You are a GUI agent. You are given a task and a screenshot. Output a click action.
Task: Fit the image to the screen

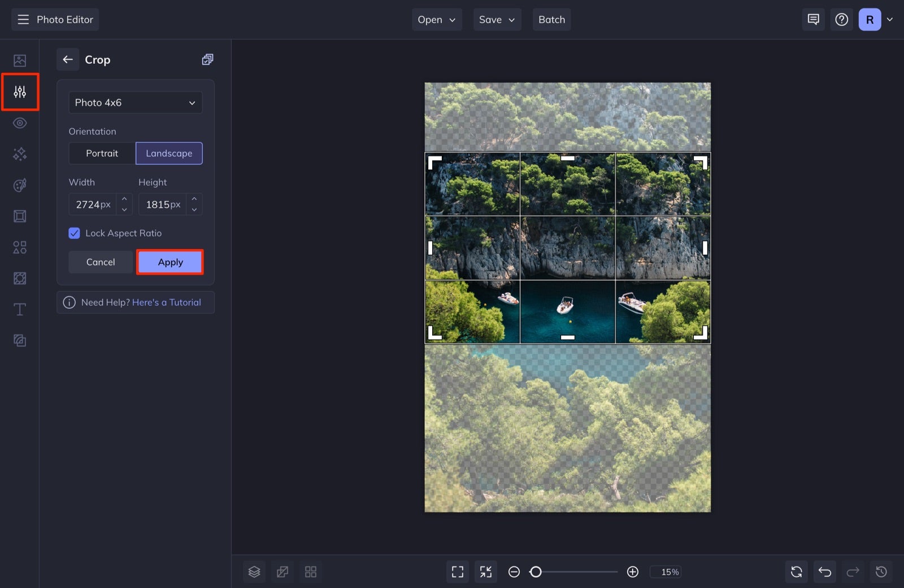pyautogui.click(x=457, y=571)
